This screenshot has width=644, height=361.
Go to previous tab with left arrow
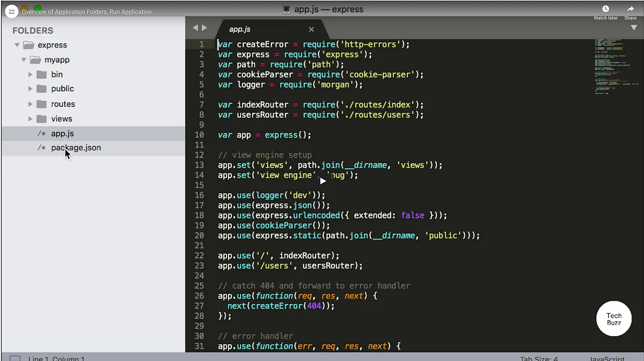coord(195,28)
